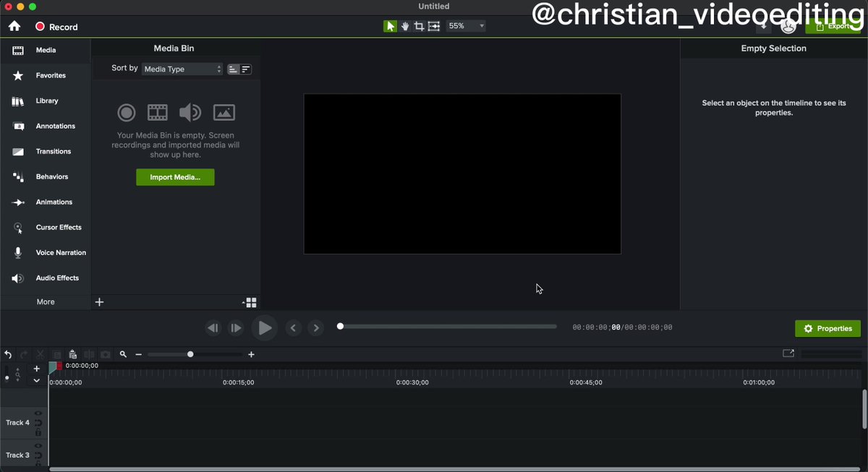Image resolution: width=868 pixels, height=472 pixels.
Task: Detach the timeline with popout icon
Action: click(788, 353)
